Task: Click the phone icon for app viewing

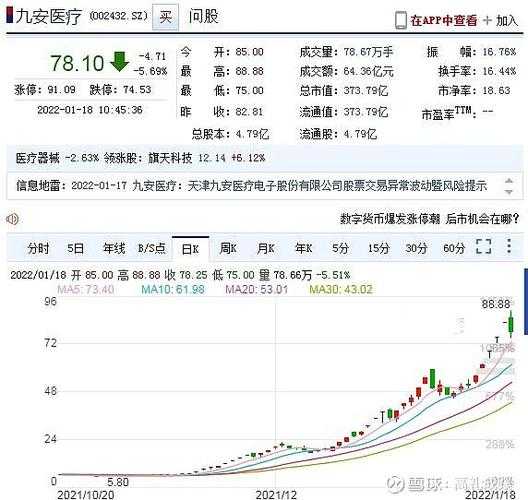Action: [400, 20]
